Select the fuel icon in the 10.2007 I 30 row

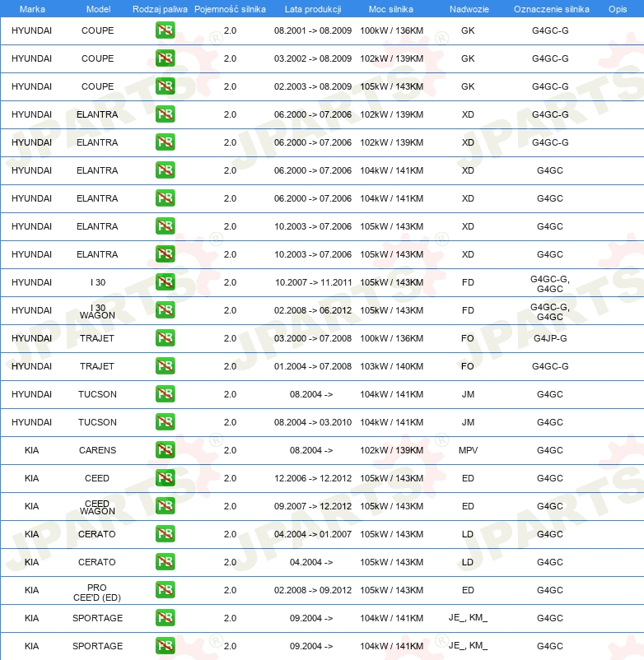click(165, 282)
